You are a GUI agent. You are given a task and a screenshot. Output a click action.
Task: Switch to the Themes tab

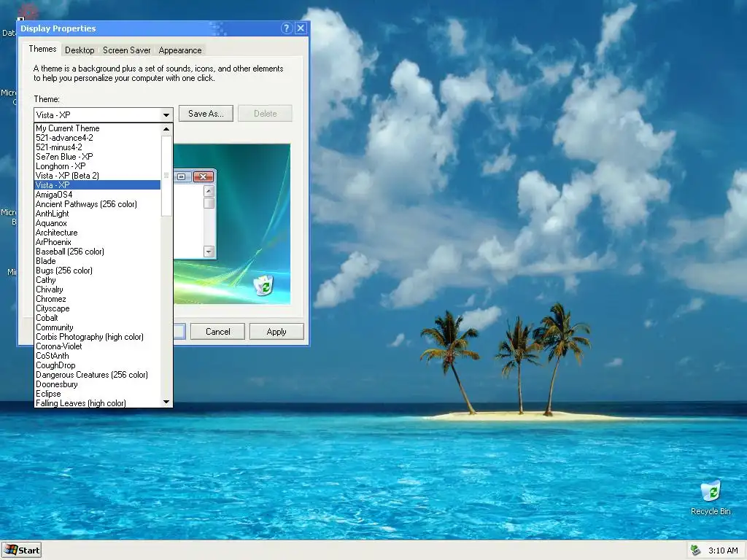(x=42, y=49)
